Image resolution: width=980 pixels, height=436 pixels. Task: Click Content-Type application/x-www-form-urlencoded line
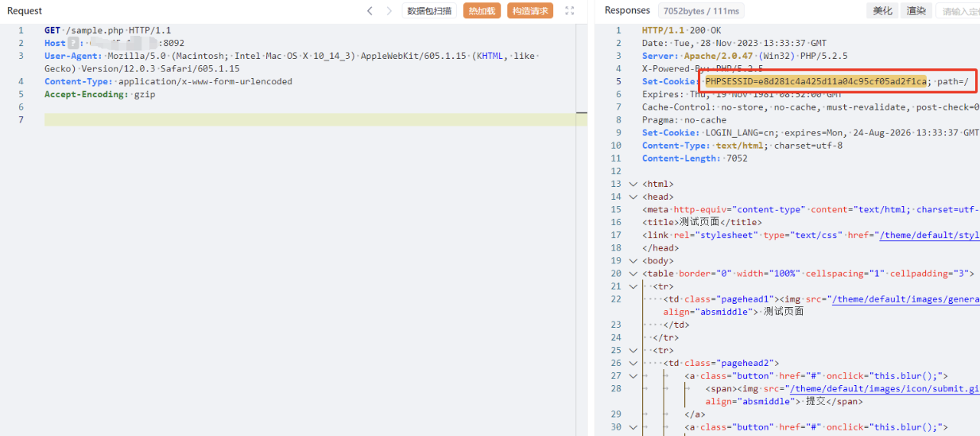pyautogui.click(x=168, y=81)
